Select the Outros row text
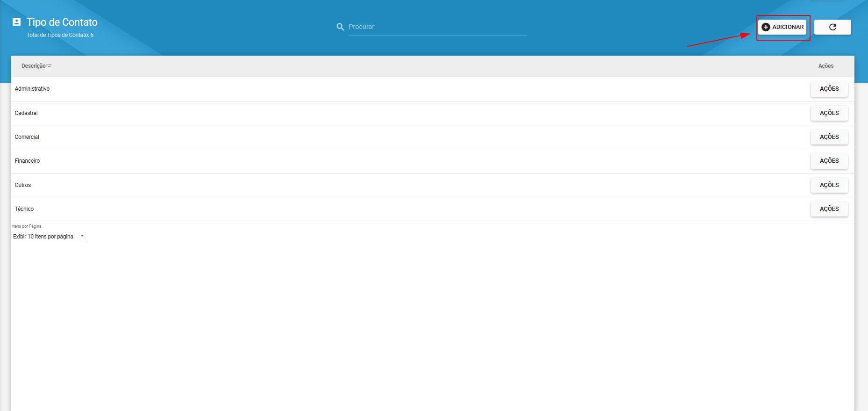868x411 pixels. tap(23, 185)
